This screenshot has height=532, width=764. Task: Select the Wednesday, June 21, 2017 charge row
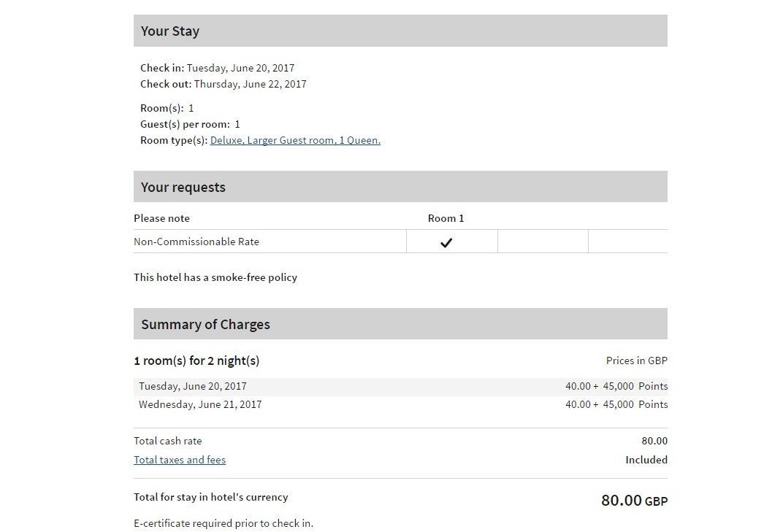400,404
